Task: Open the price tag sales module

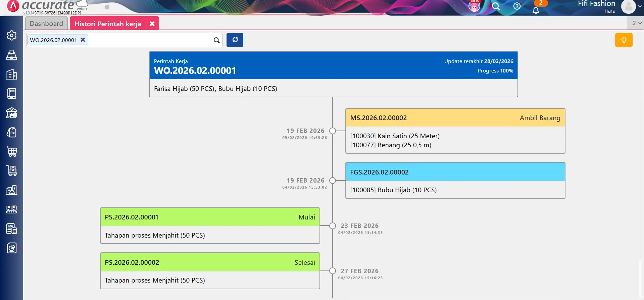Action: [11, 132]
